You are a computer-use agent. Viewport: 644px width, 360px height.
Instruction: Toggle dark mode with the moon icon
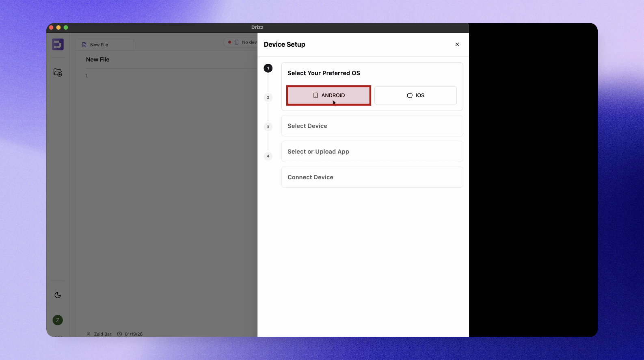click(58, 295)
